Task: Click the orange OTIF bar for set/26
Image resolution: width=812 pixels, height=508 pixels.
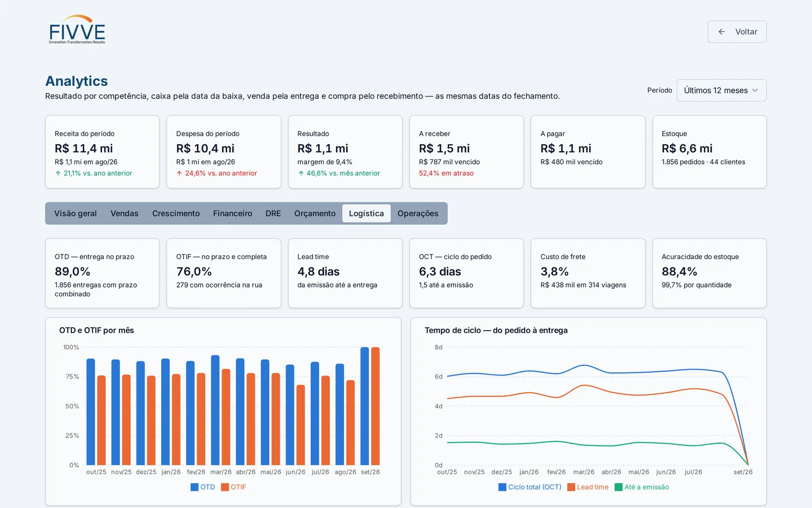Action: (376, 406)
